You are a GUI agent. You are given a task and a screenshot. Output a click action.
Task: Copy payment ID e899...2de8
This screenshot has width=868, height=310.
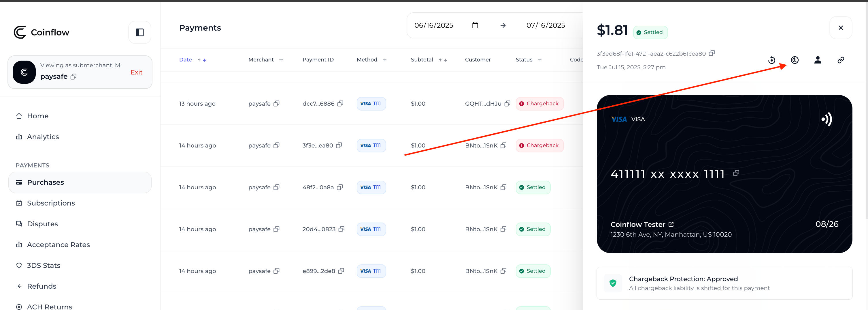click(341, 271)
